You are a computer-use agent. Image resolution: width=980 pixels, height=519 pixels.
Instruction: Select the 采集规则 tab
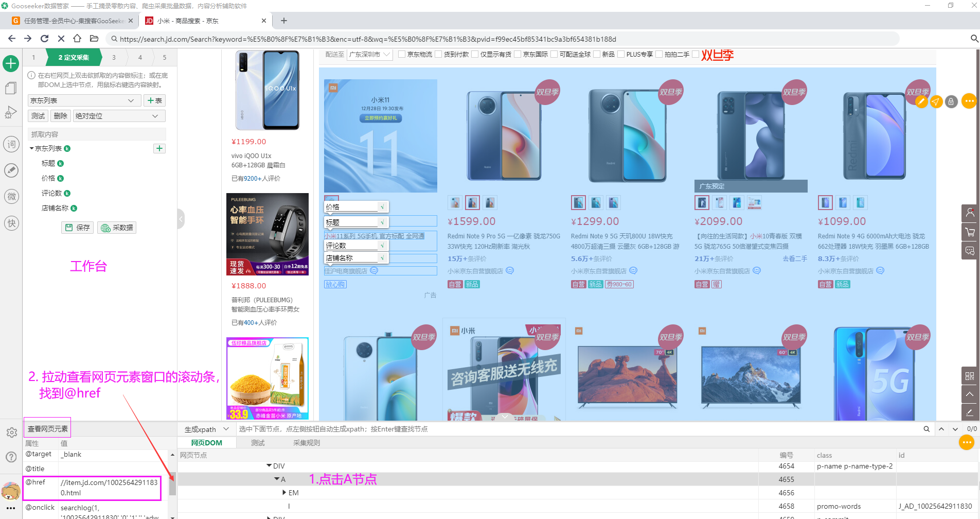307,443
